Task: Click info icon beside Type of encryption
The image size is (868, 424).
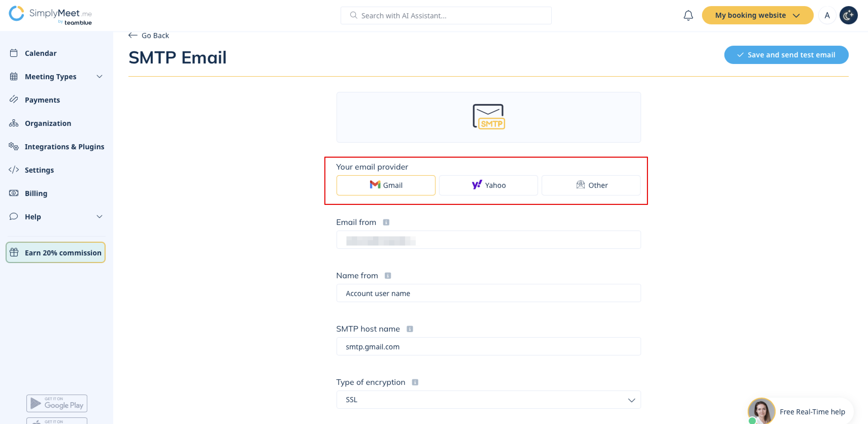Action: pyautogui.click(x=415, y=382)
